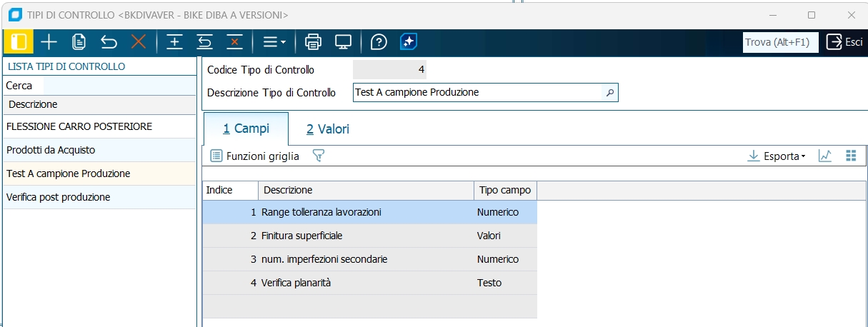Click the red X delete record icon
Screen dimensions: 868x327
click(139, 42)
